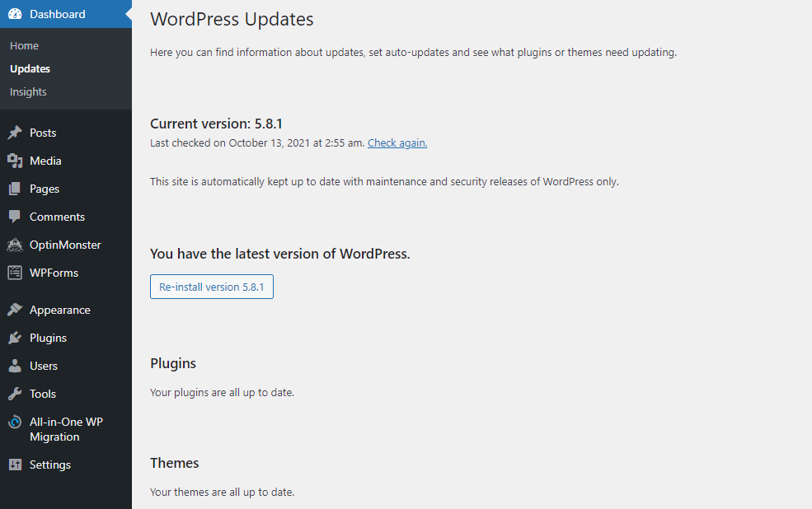
Task: Go to Home submenu item
Action: pyautogui.click(x=25, y=46)
